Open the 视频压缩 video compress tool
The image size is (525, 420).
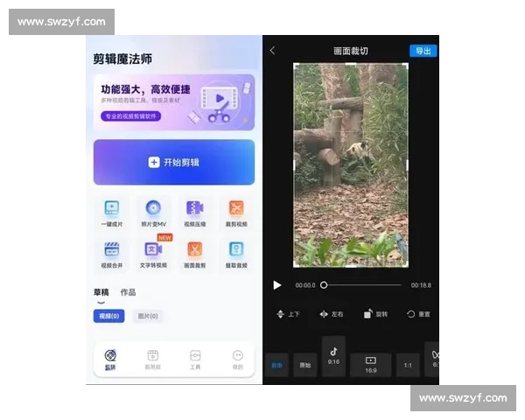[194, 211]
